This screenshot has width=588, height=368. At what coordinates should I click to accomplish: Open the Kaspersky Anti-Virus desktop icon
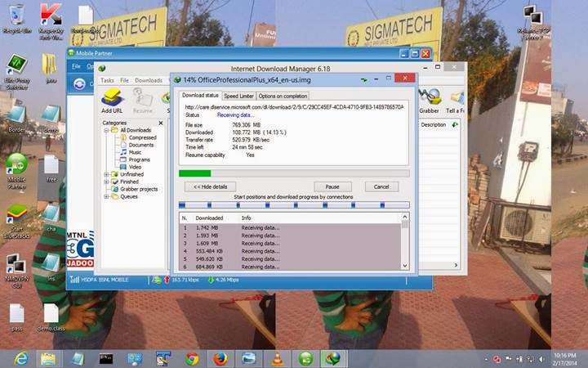tap(51, 21)
